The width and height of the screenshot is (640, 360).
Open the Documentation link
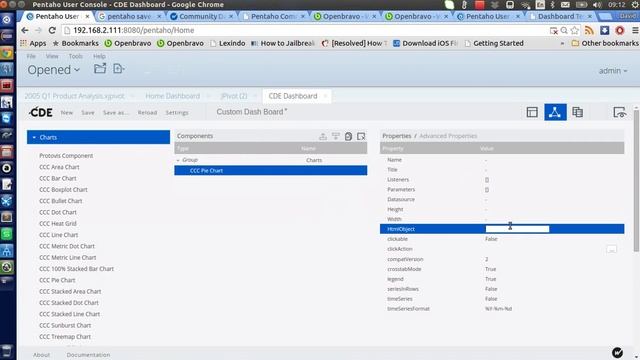pyautogui.click(x=88, y=355)
